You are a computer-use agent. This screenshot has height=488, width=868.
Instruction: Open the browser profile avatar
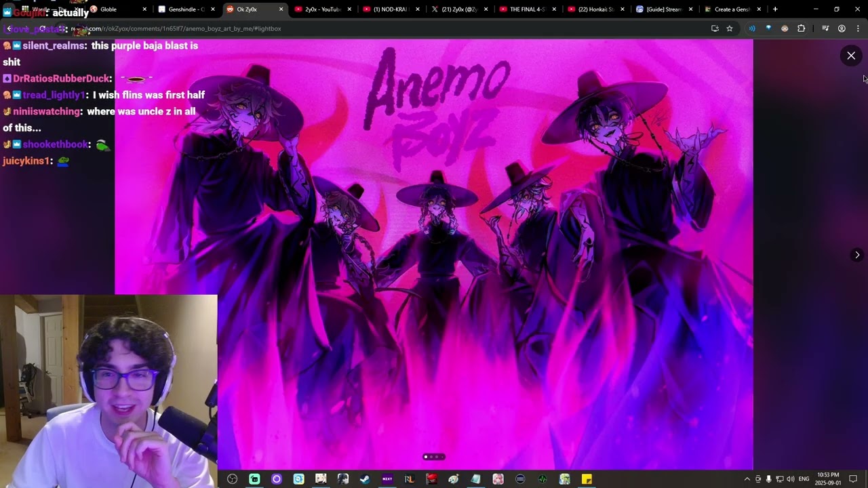tap(842, 28)
